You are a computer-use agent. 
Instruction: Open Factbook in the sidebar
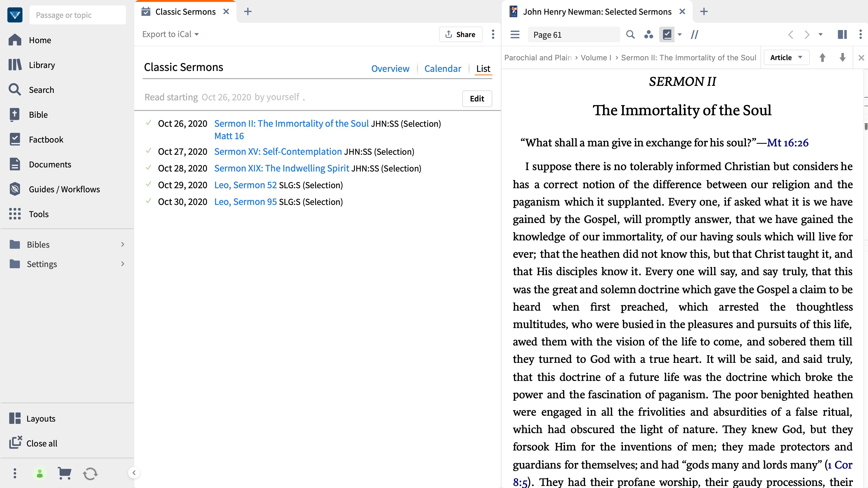[36, 139]
